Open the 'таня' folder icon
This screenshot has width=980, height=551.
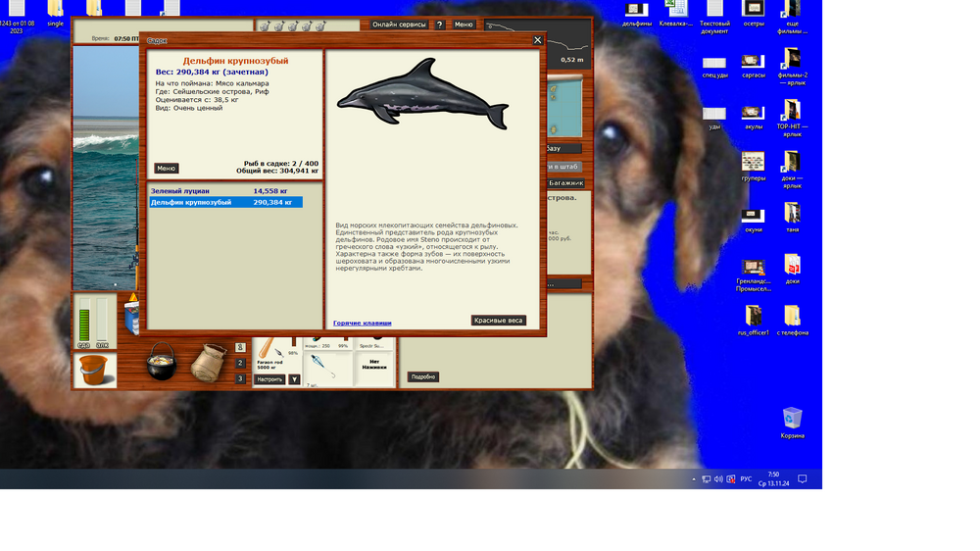pyautogui.click(x=792, y=218)
